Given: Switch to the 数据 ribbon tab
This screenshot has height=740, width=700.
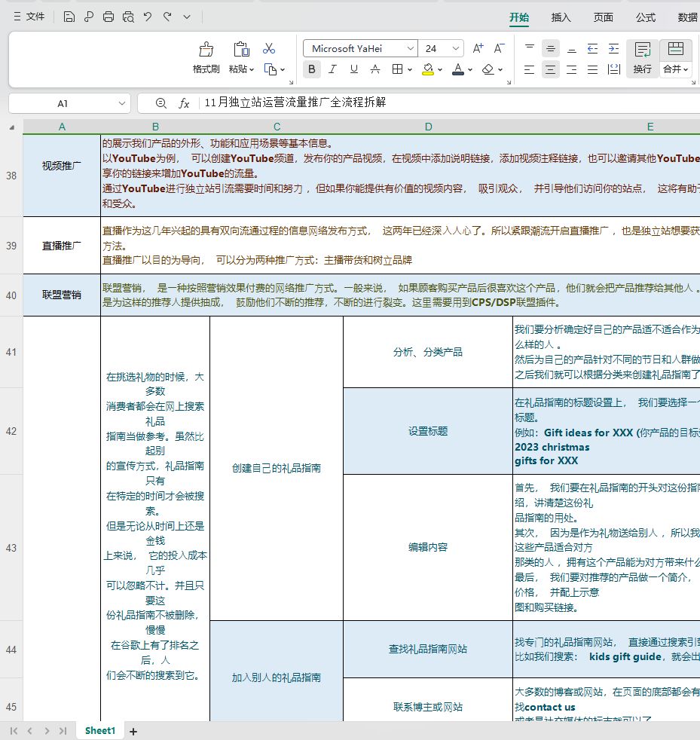Looking at the screenshot, I should (687, 17).
